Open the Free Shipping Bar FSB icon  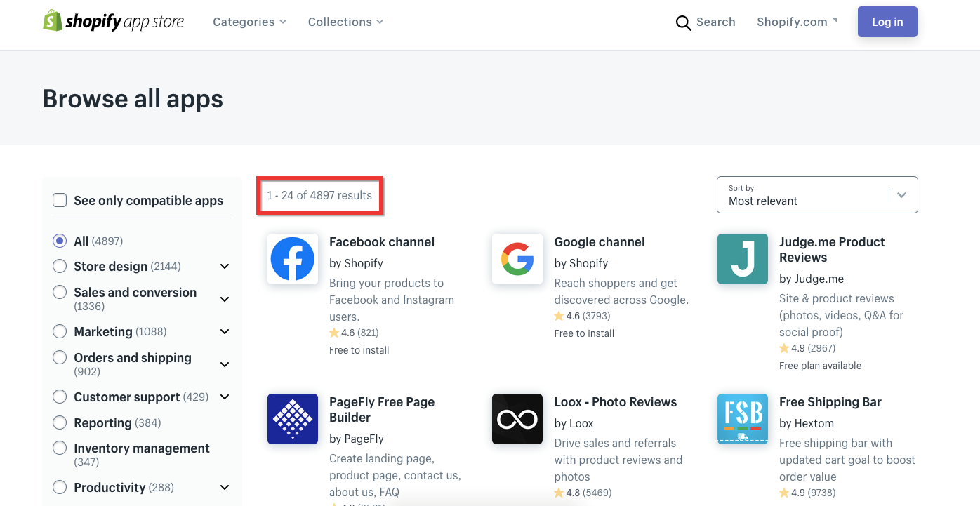tap(743, 419)
